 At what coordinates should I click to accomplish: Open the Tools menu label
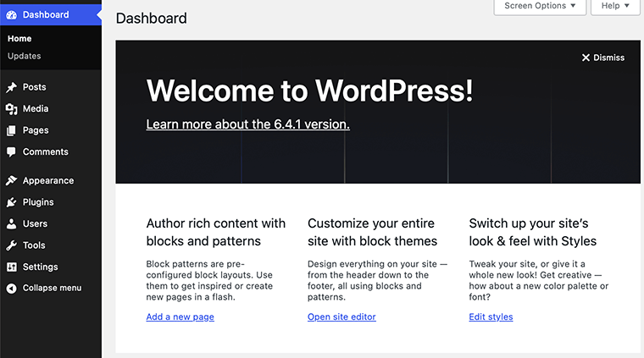(x=34, y=245)
